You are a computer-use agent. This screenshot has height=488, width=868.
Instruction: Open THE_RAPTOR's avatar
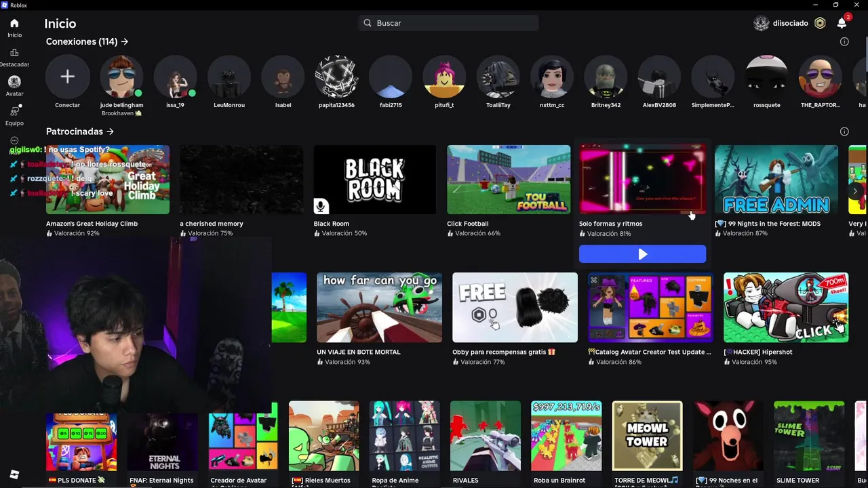point(821,77)
